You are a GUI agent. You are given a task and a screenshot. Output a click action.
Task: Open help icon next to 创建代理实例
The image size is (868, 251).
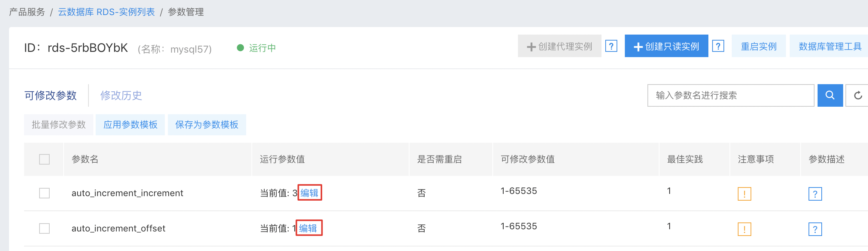[x=611, y=46]
